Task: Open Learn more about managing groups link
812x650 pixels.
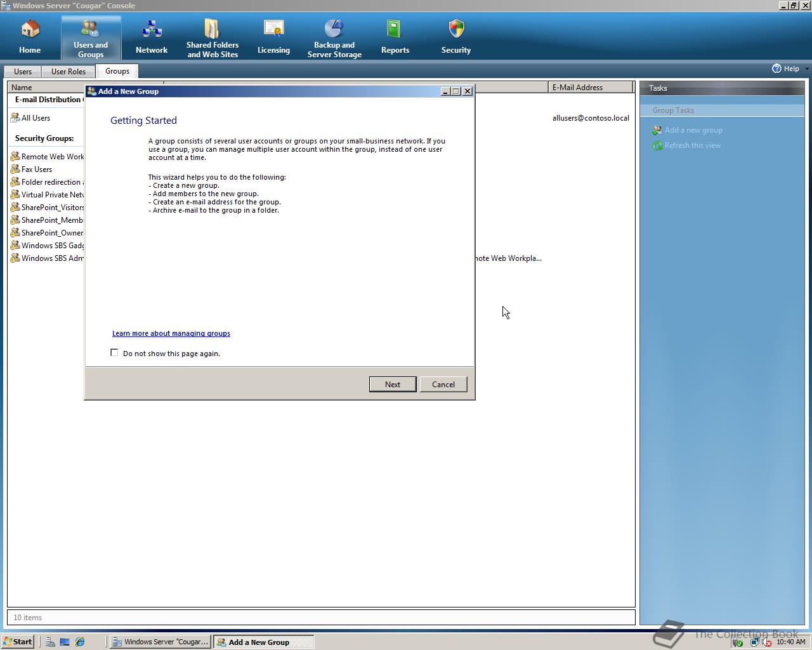Action: [x=171, y=333]
